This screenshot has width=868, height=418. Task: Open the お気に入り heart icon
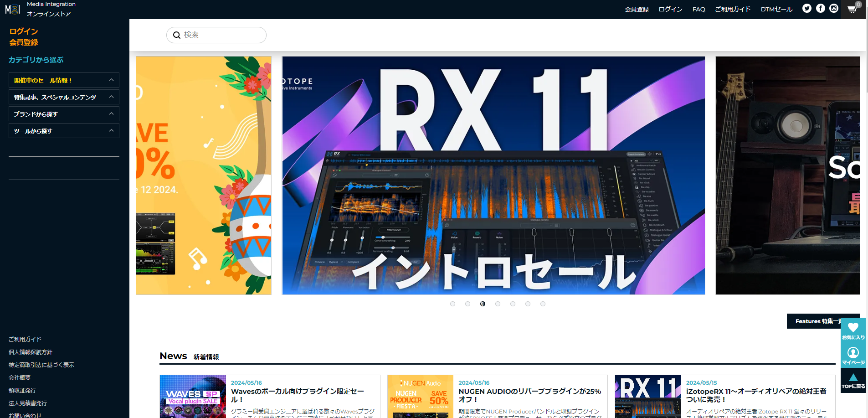click(853, 330)
